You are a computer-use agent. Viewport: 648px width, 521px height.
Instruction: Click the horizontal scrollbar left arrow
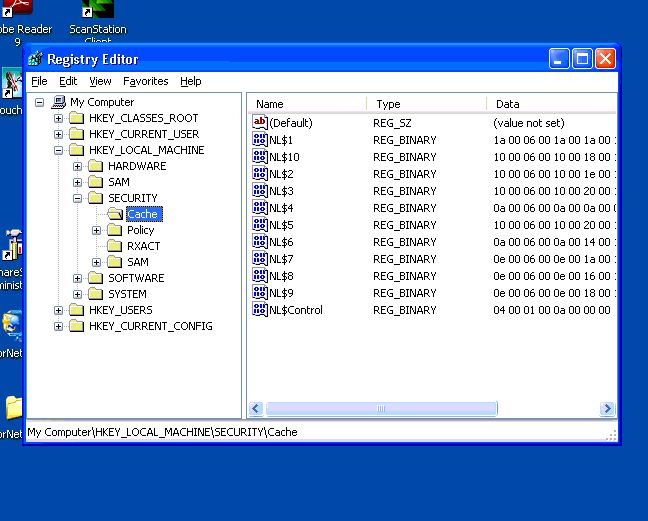click(256, 409)
